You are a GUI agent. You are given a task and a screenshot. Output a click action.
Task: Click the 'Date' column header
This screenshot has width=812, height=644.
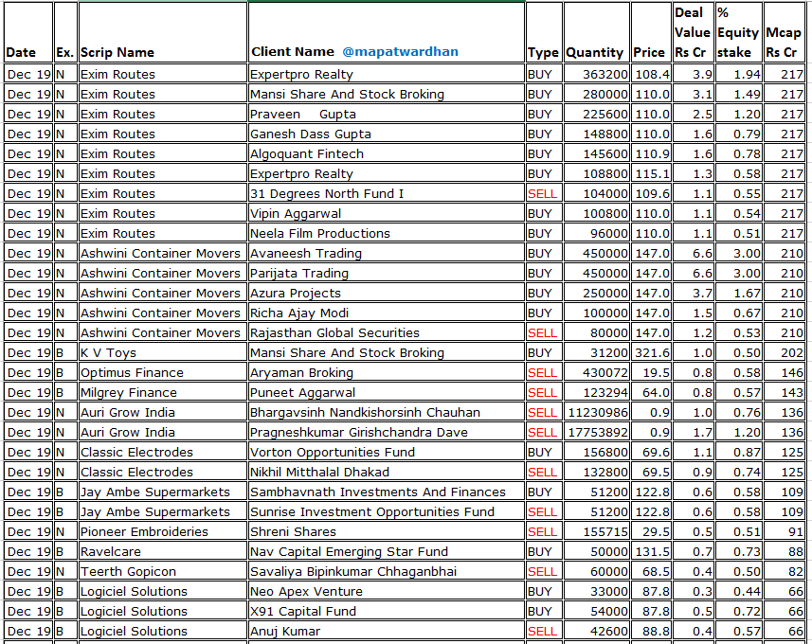pyautogui.click(x=28, y=32)
